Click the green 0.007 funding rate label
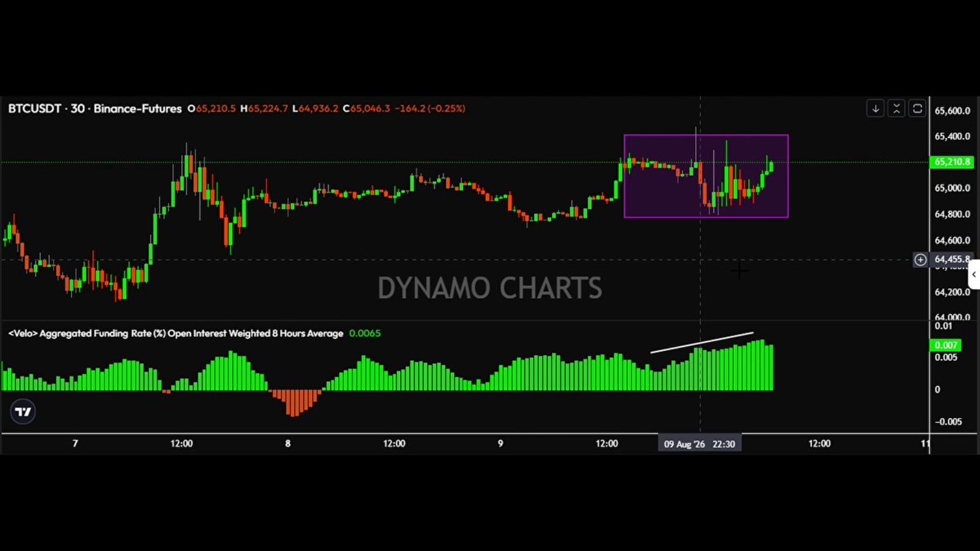 pos(947,345)
